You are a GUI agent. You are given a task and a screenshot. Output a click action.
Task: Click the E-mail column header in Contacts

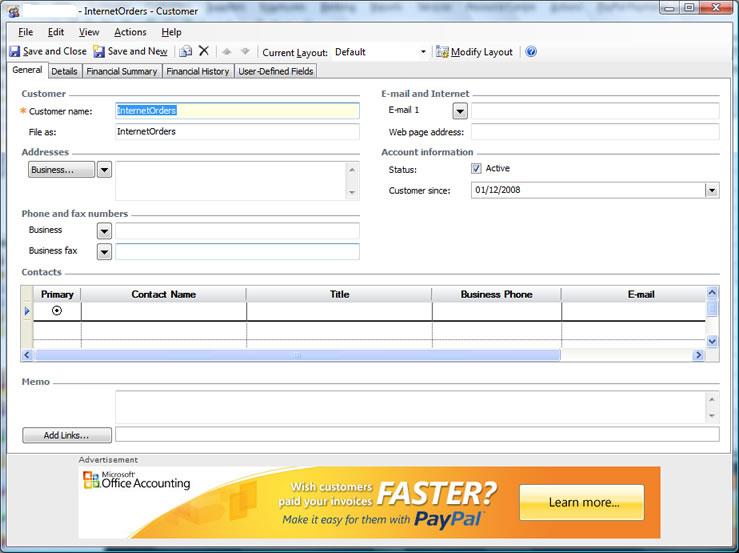tap(634, 294)
